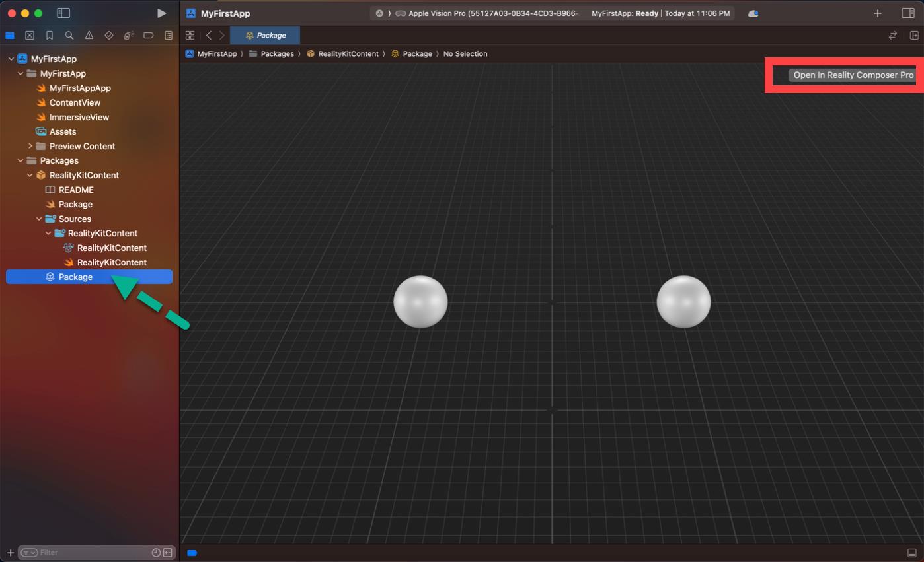Click the right sphere in the viewport
This screenshot has height=562, width=924.
(683, 302)
